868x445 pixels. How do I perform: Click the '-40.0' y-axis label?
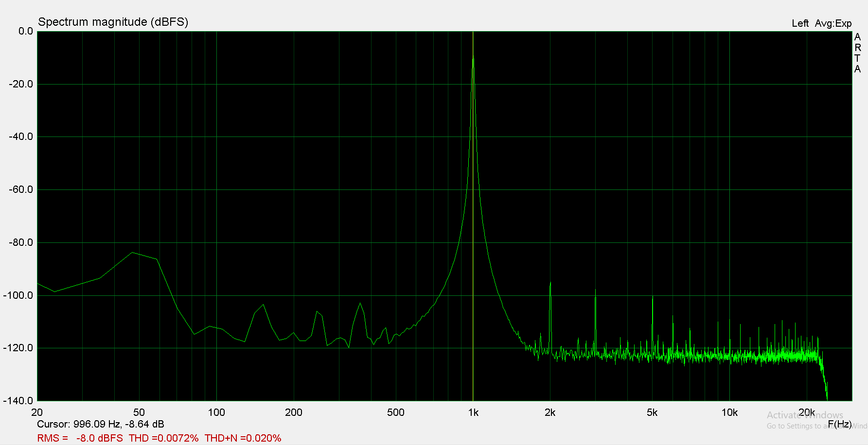click(x=21, y=137)
